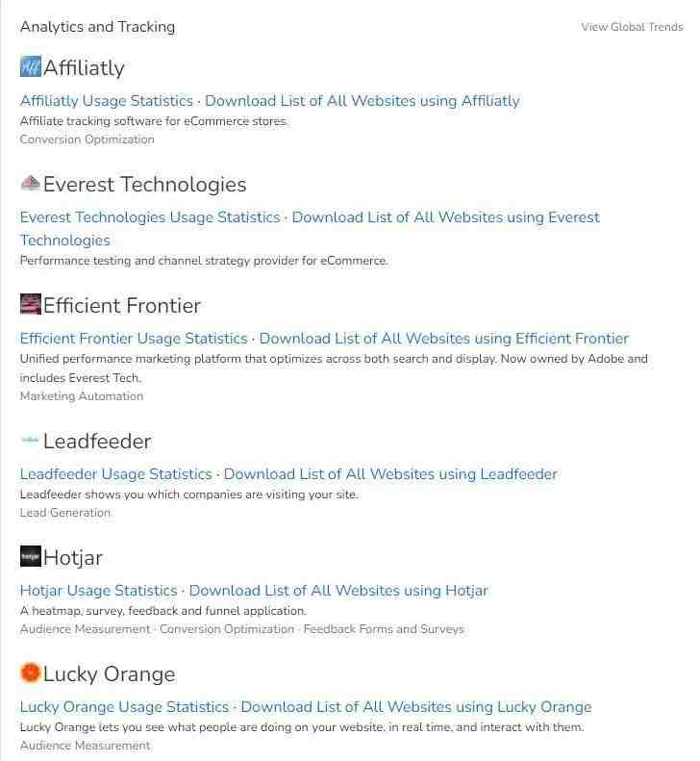The height and width of the screenshot is (761, 700).
Task: Open Leadfeeder Usage Statistics link
Action: click(116, 474)
